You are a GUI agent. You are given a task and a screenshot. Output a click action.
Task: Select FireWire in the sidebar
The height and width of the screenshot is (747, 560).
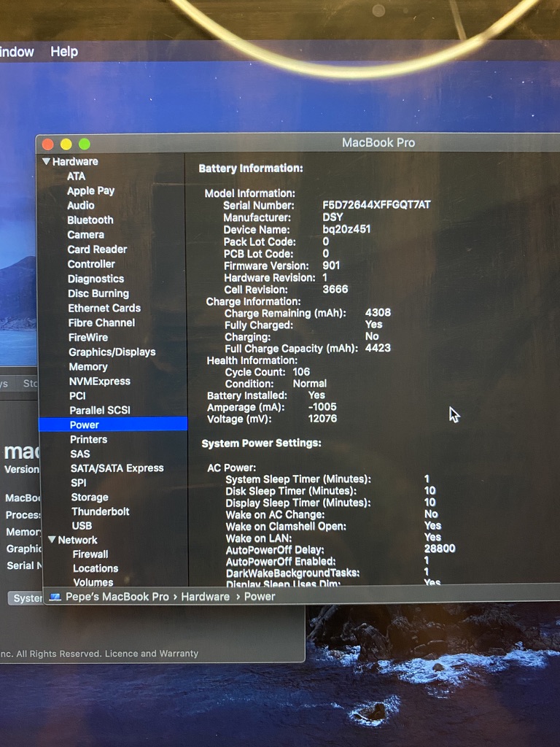[x=88, y=337]
